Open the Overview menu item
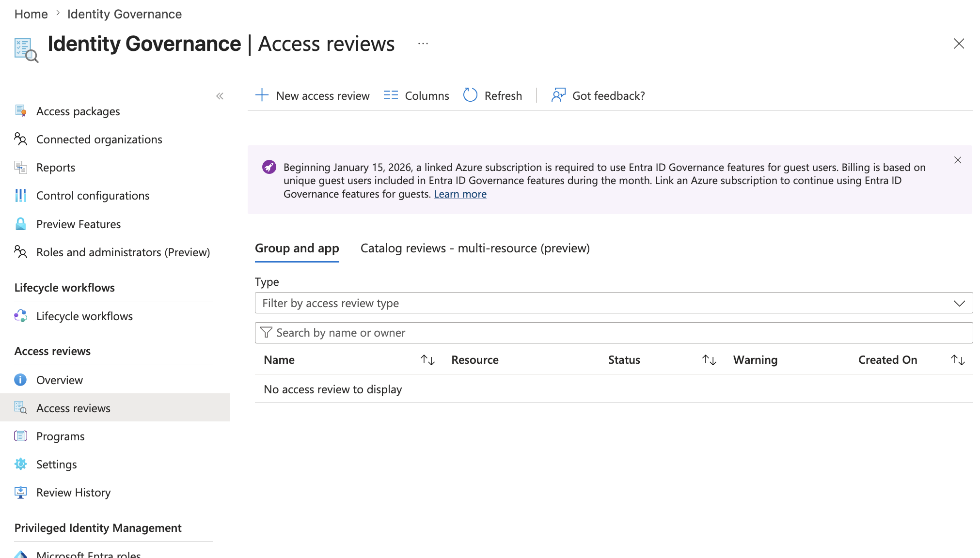The height and width of the screenshot is (558, 980). 60,380
